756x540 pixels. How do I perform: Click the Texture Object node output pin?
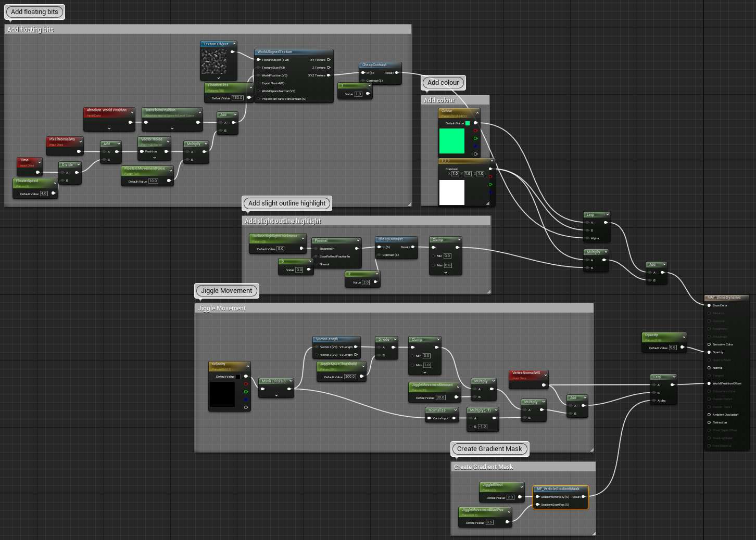pyautogui.click(x=232, y=52)
